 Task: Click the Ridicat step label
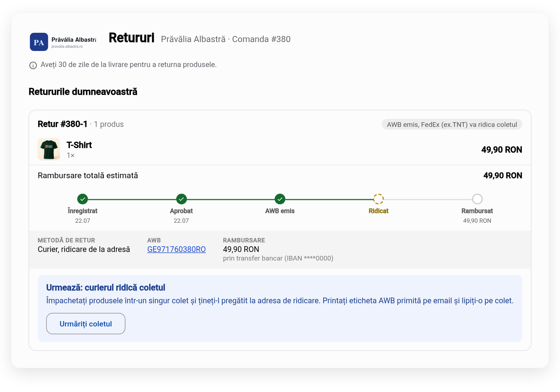pos(378,211)
